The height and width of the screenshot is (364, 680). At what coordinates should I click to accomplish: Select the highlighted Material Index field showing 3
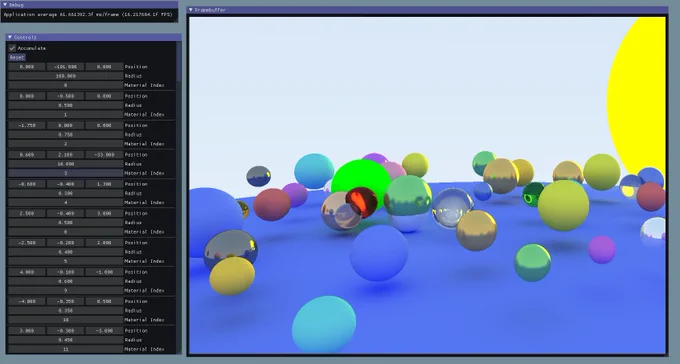pyautogui.click(x=65, y=173)
